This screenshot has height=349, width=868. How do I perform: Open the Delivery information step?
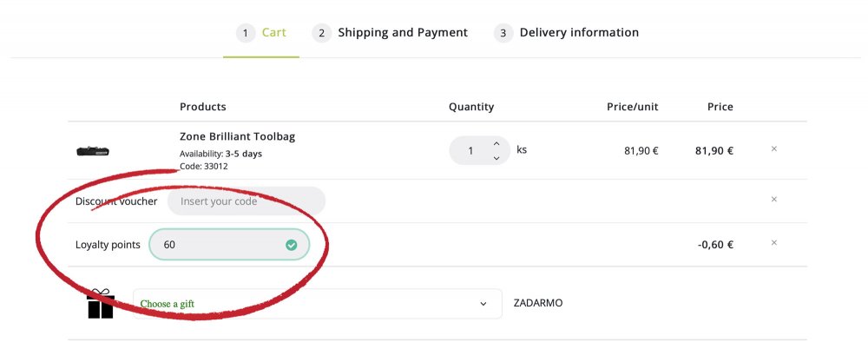(x=566, y=33)
